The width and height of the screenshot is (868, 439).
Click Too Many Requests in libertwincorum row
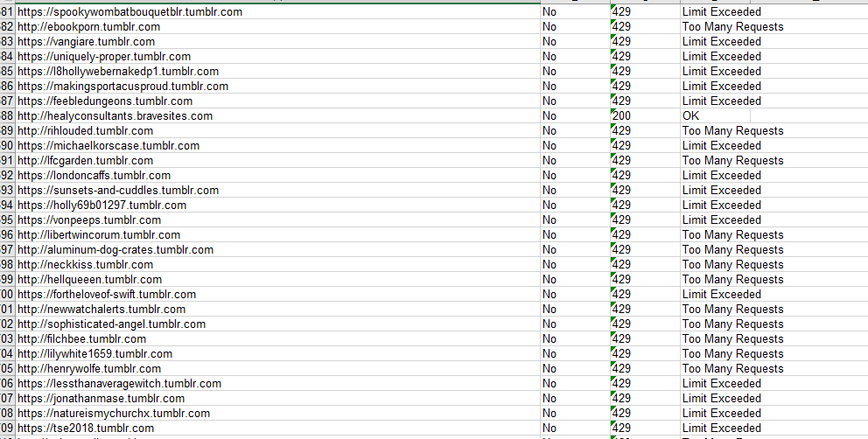(733, 235)
